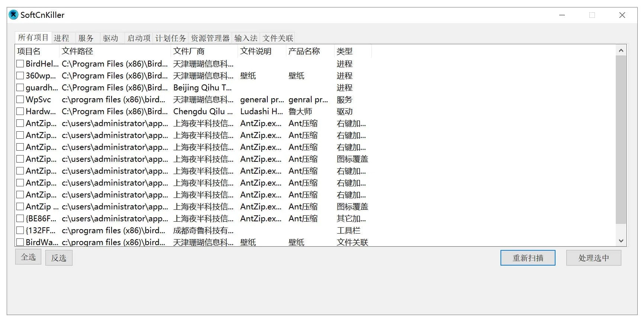Switch to the 所有项目 tab

[33, 38]
